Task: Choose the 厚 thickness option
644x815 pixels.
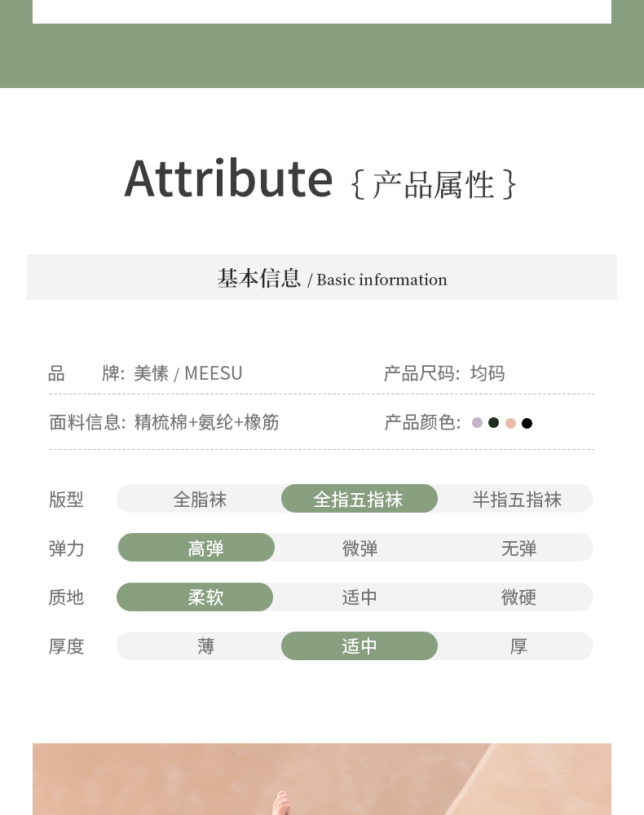Action: click(x=518, y=645)
